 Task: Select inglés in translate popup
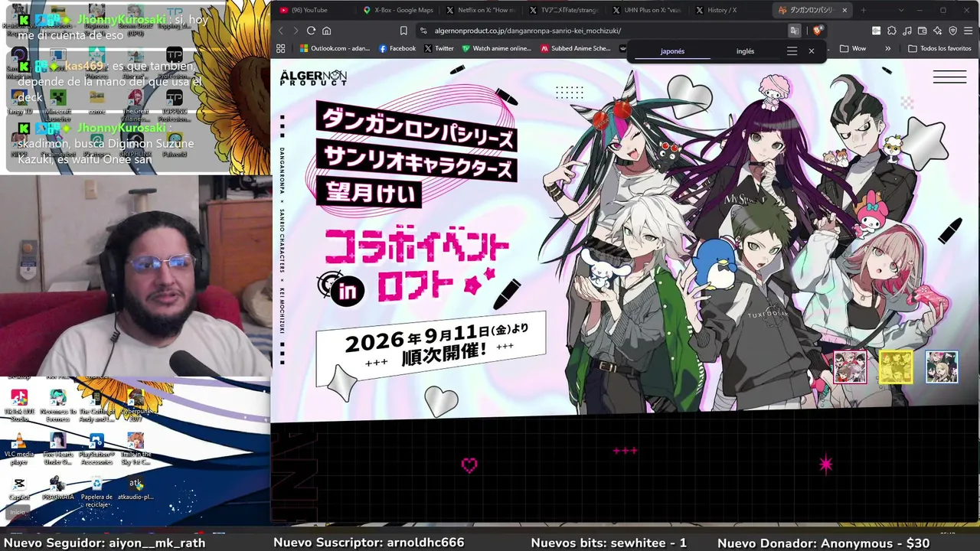click(745, 51)
